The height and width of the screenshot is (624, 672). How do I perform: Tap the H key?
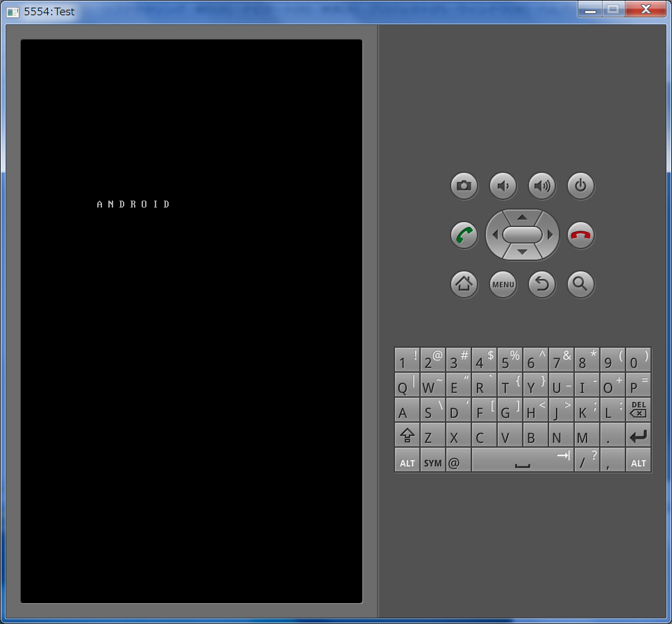pyautogui.click(x=535, y=410)
